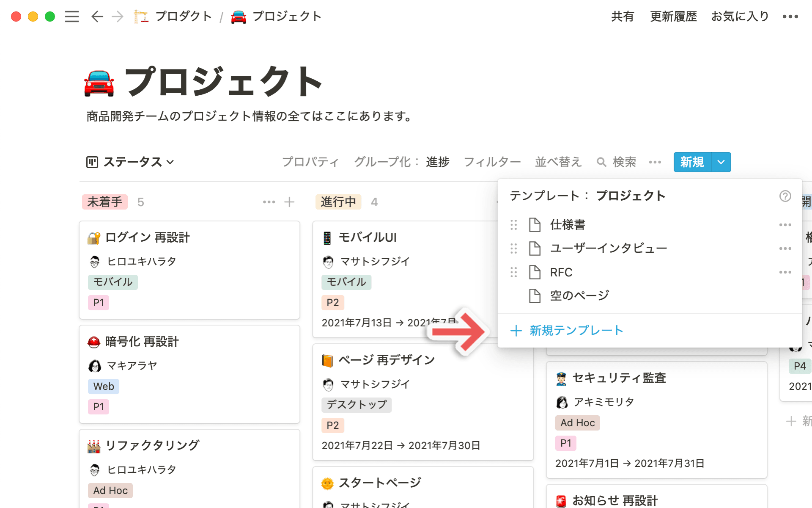Viewport: 812px width, 508px height.
Task: Click the options icon on the 未着手 column
Action: (269, 202)
